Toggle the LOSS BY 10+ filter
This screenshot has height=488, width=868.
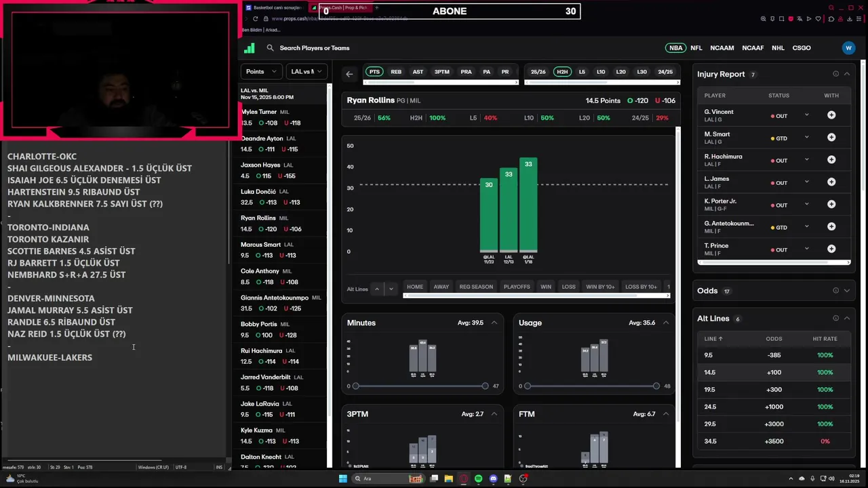coord(641,287)
